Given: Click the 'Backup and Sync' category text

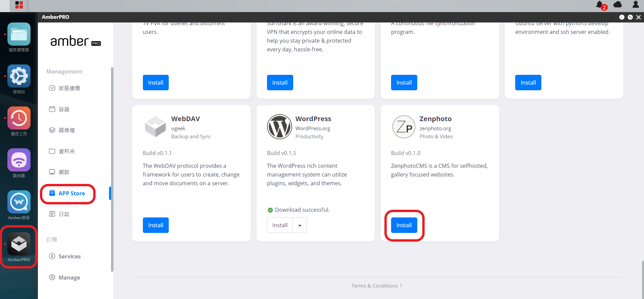Looking at the screenshot, I should (x=191, y=137).
